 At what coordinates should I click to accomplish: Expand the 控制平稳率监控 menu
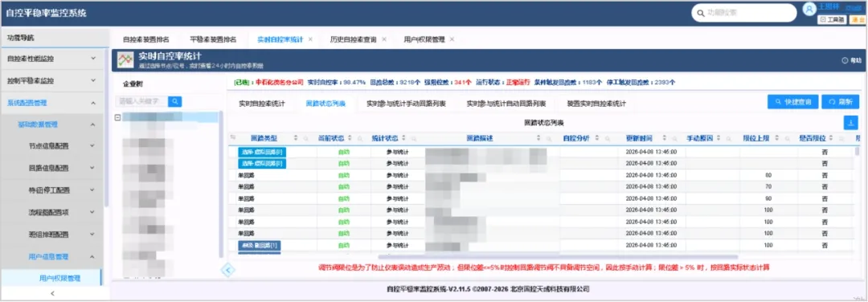[92, 80]
